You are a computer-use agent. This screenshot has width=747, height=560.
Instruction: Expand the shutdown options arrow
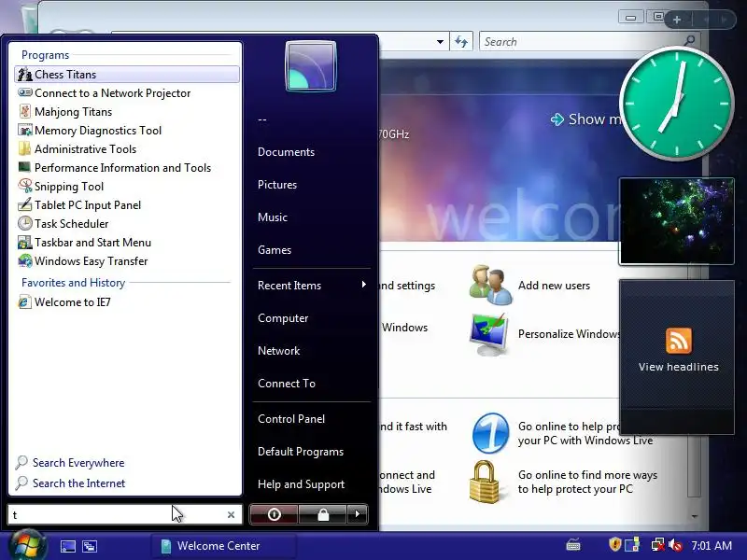pyautogui.click(x=358, y=514)
